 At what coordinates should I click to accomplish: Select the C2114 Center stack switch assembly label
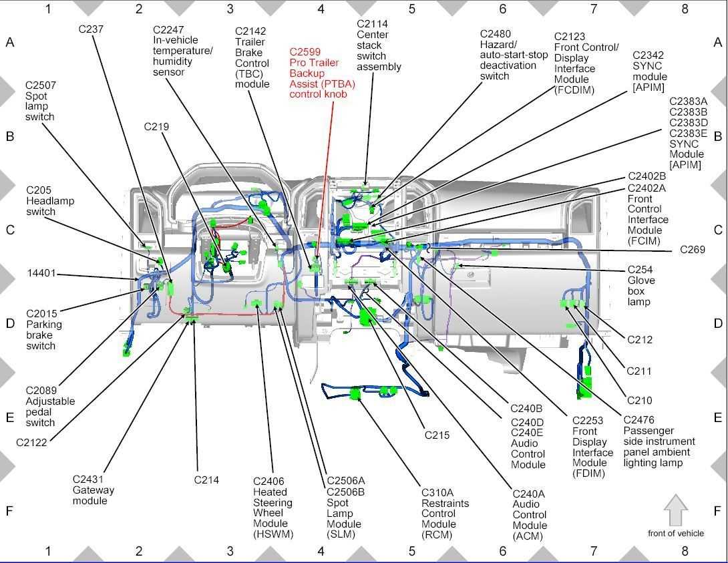[379, 45]
